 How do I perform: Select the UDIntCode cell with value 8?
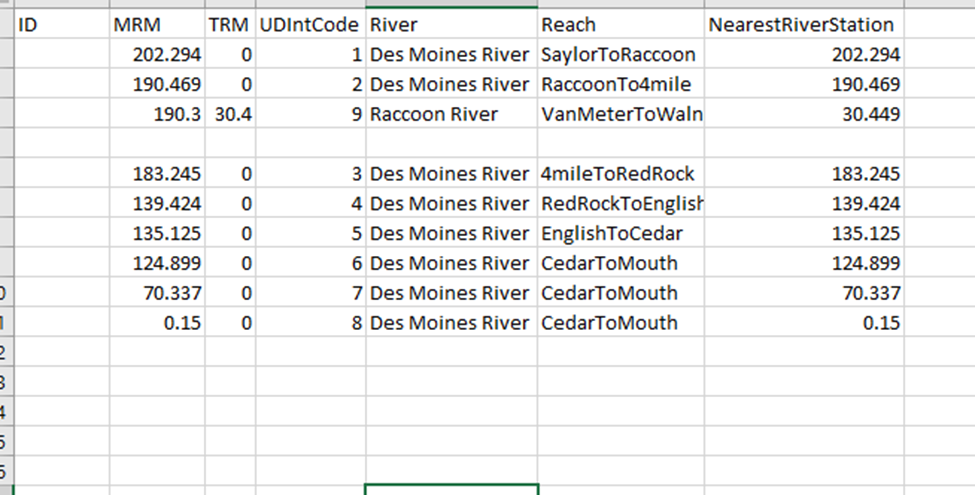310,323
